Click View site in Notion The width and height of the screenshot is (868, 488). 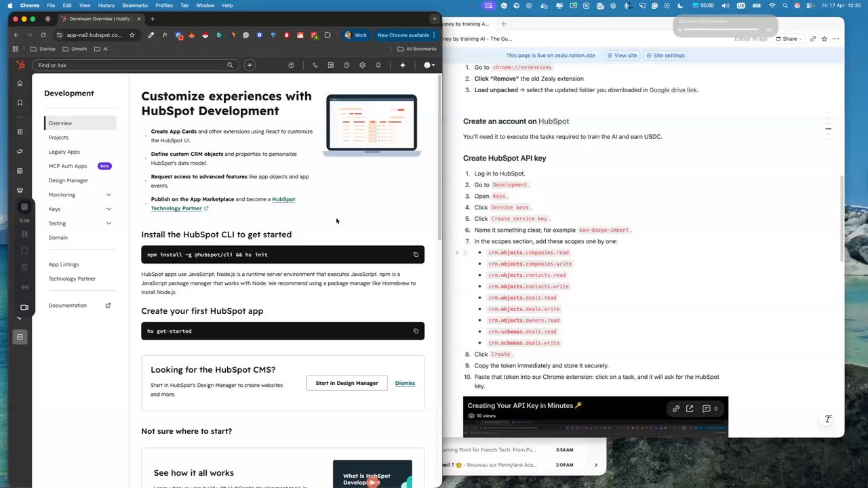tap(622, 56)
